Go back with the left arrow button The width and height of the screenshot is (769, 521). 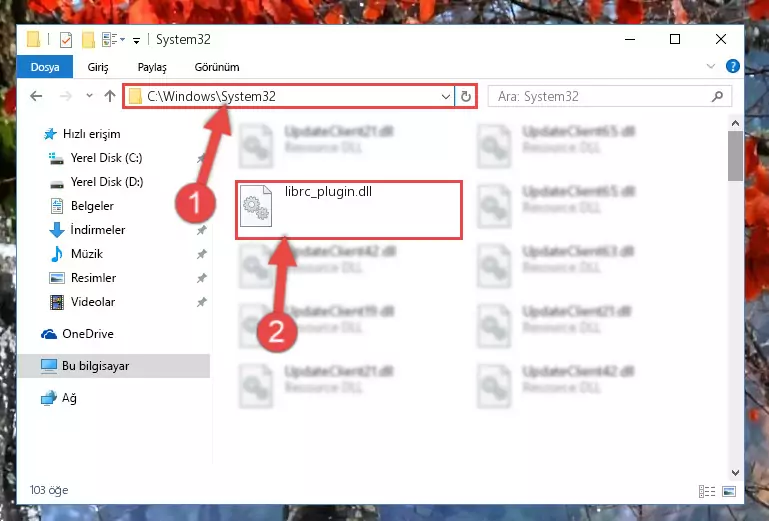pos(36,96)
